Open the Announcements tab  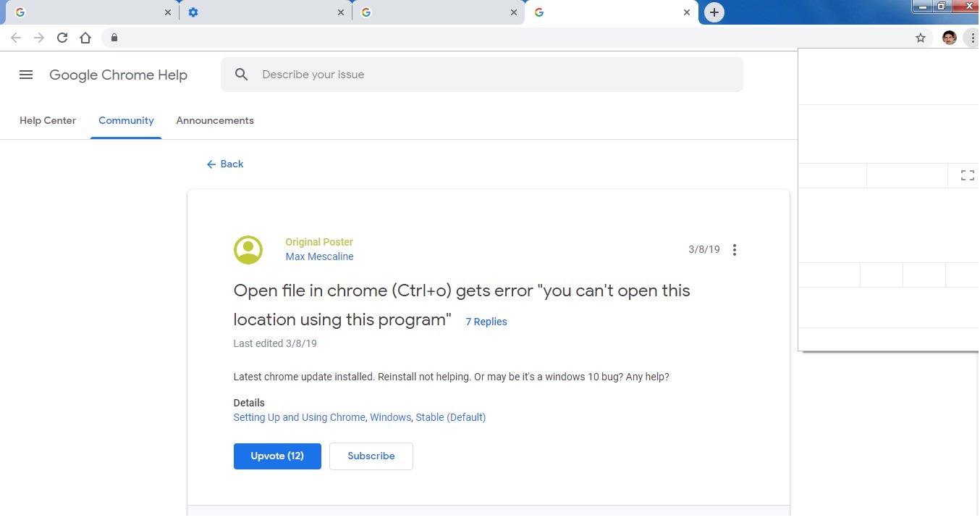[x=215, y=121]
